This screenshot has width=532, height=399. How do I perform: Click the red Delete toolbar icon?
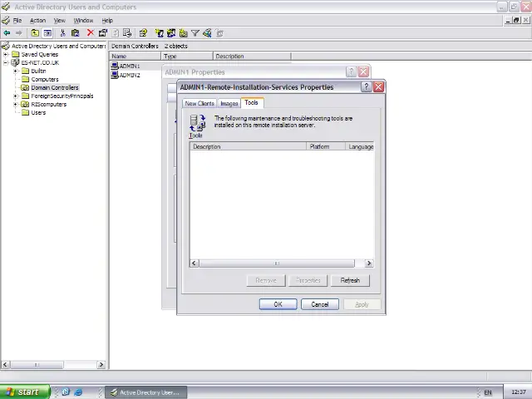91,33
